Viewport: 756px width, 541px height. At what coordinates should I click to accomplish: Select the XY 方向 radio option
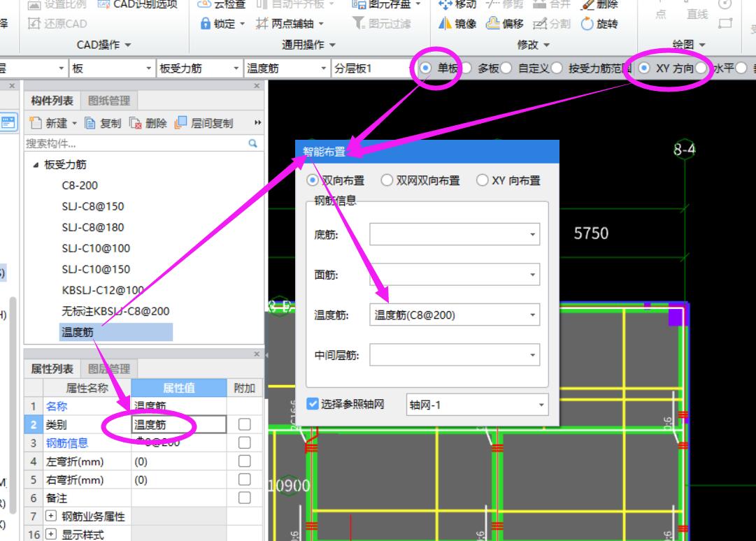[644, 68]
